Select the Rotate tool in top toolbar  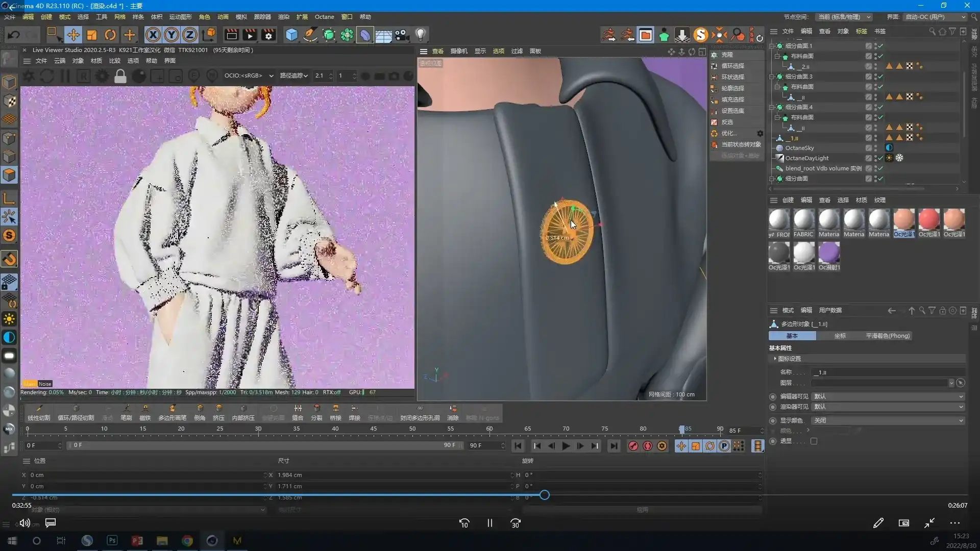110,35
